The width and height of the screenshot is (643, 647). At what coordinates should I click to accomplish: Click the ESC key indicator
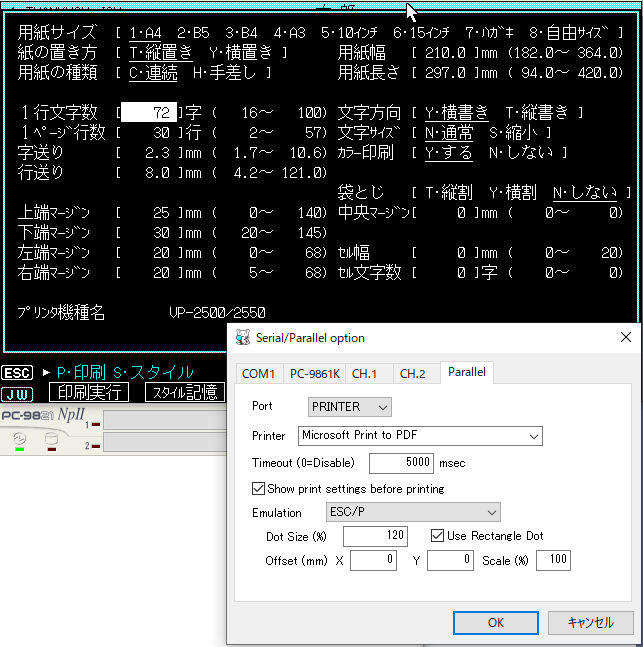point(17,373)
